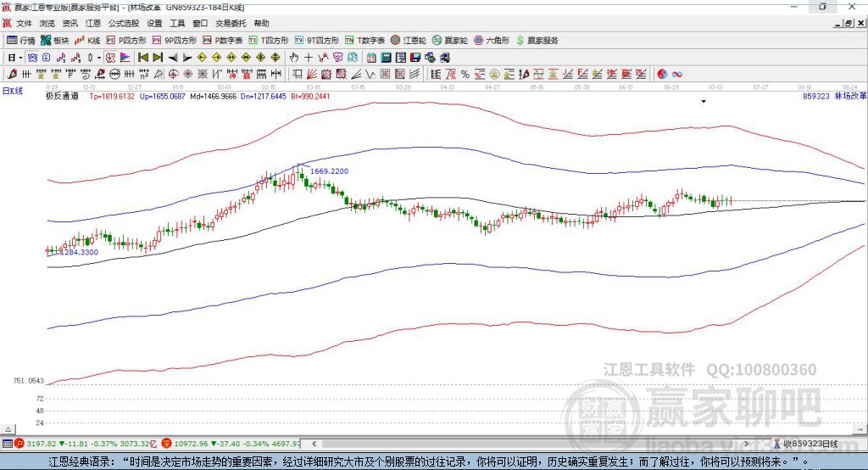Select the red pencil drawing tool
Image resolution: width=868 pixels, height=470 pixels.
tap(12, 74)
